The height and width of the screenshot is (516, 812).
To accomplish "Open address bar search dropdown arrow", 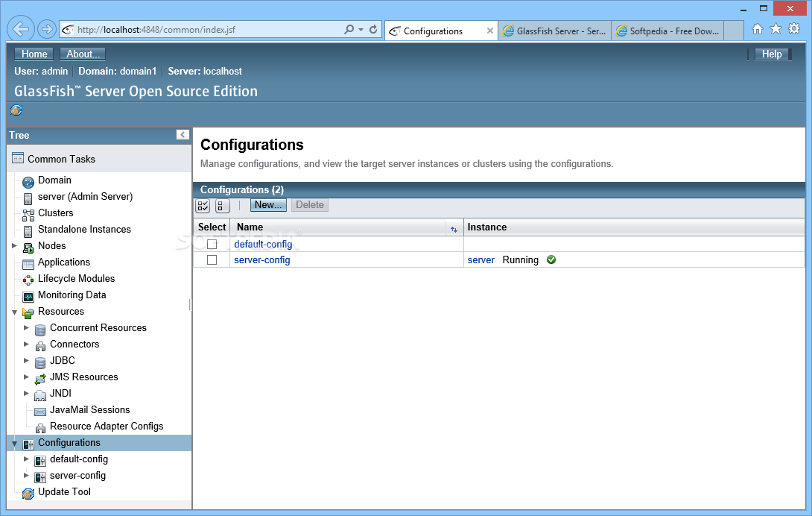I will point(361,30).
